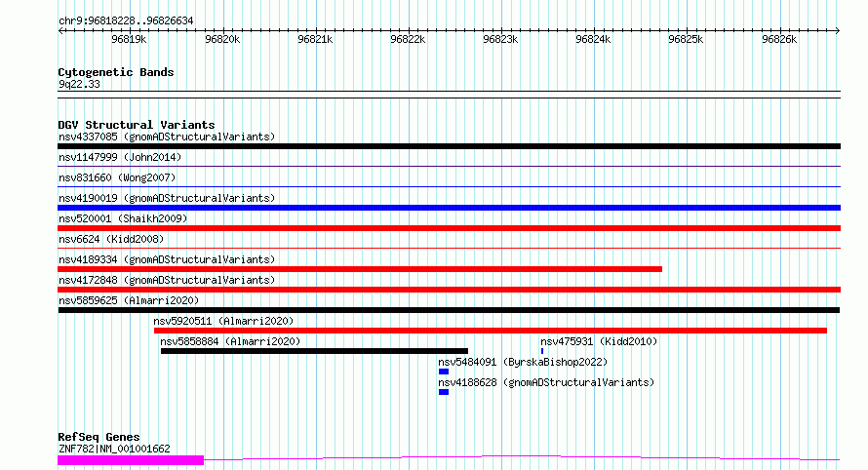Open the nsv4337085 (gnomADStructuralVariants) label

tap(167, 137)
